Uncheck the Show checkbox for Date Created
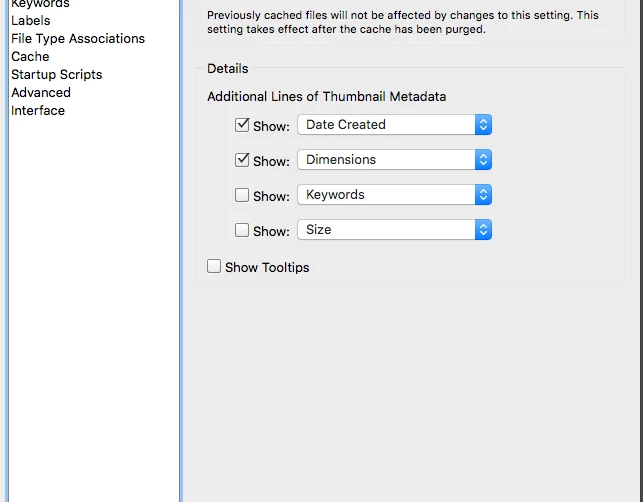The image size is (643, 502). point(242,126)
